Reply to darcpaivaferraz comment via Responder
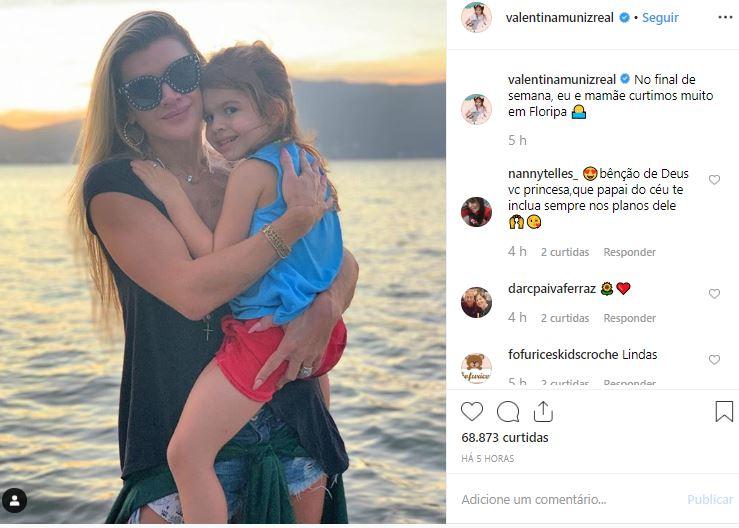 coord(629,318)
